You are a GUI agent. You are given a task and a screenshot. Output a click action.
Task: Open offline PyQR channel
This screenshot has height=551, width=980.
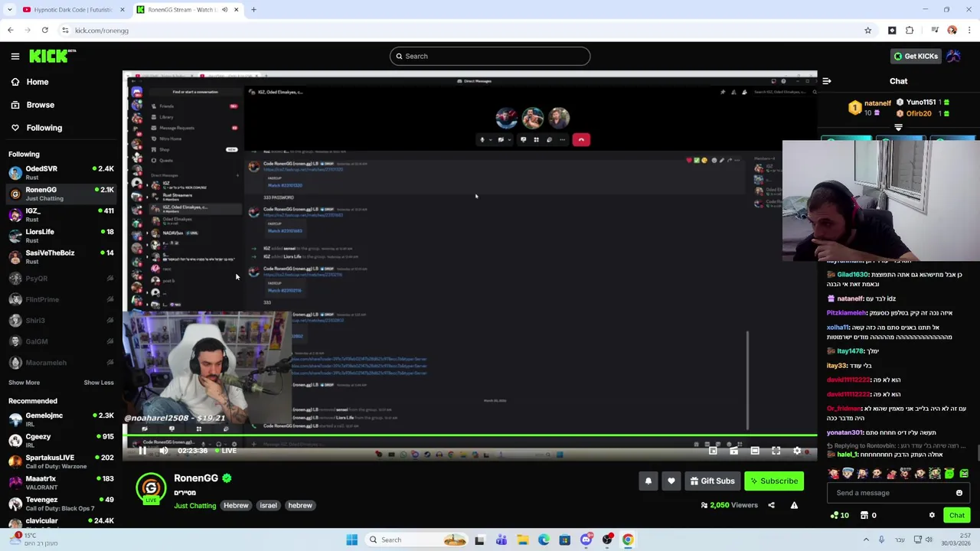click(61, 279)
